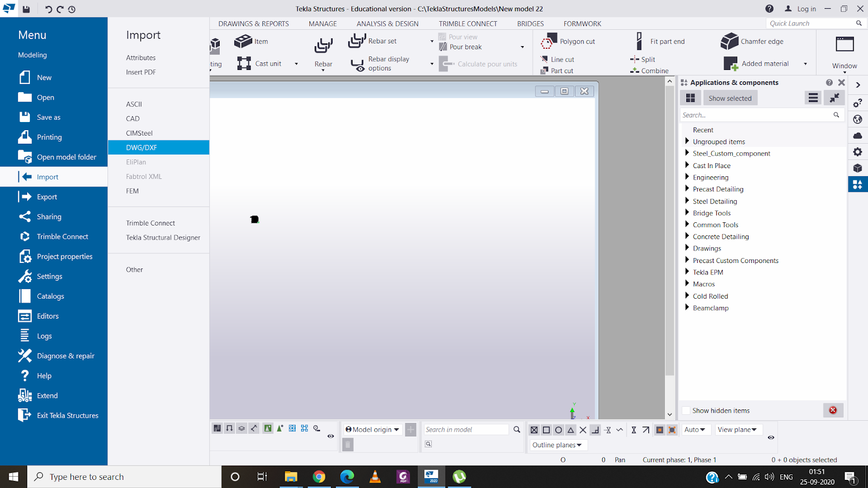
Task: Select the Cast unit tool icon
Action: [x=244, y=63]
